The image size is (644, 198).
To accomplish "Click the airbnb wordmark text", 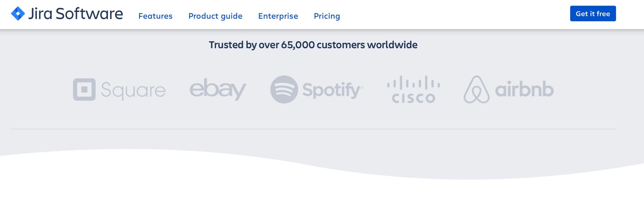I will [x=524, y=89].
